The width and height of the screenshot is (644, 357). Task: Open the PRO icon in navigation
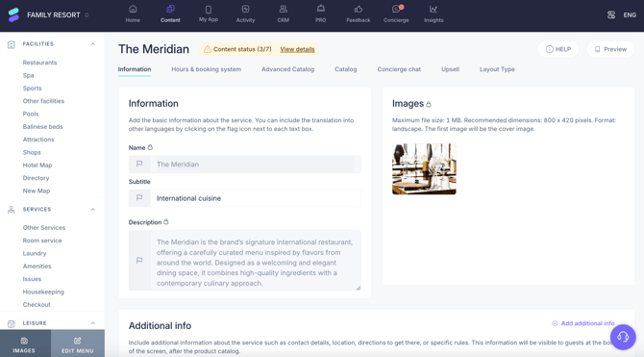click(x=321, y=9)
